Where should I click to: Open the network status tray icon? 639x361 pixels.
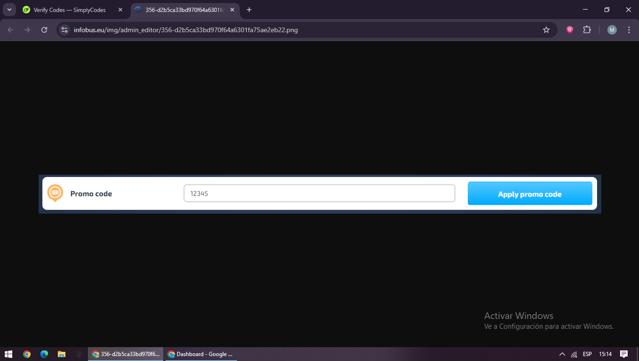[x=574, y=354]
